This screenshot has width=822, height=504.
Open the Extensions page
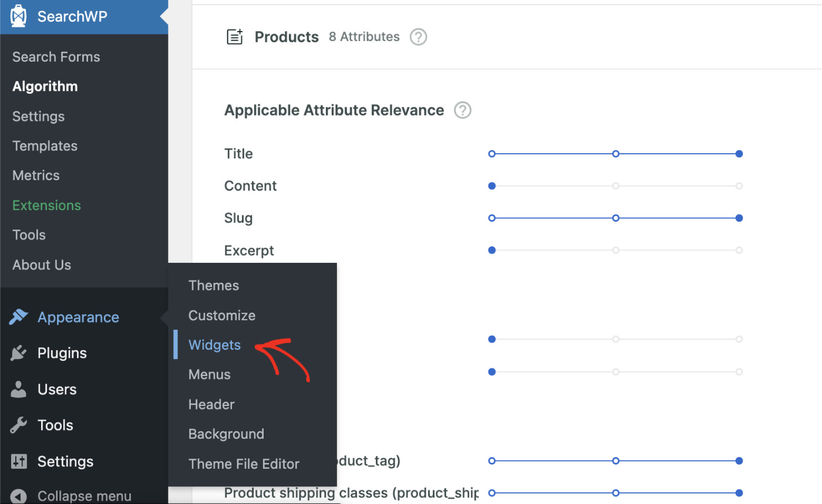click(46, 205)
